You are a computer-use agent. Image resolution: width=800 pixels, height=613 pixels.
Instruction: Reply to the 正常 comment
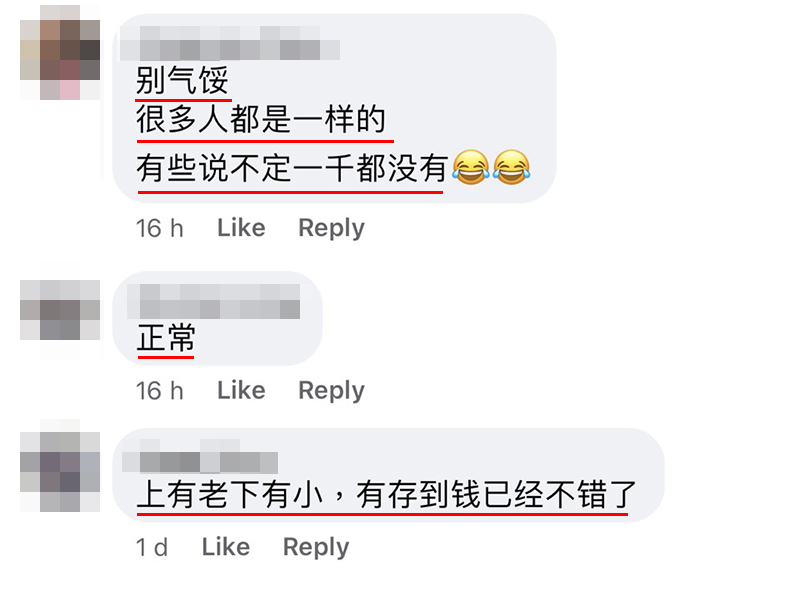(x=331, y=391)
